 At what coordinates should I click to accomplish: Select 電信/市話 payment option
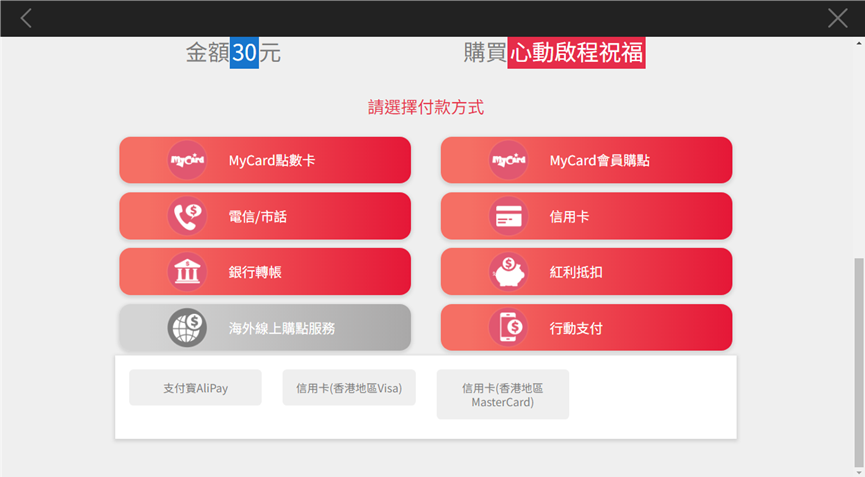click(x=265, y=216)
